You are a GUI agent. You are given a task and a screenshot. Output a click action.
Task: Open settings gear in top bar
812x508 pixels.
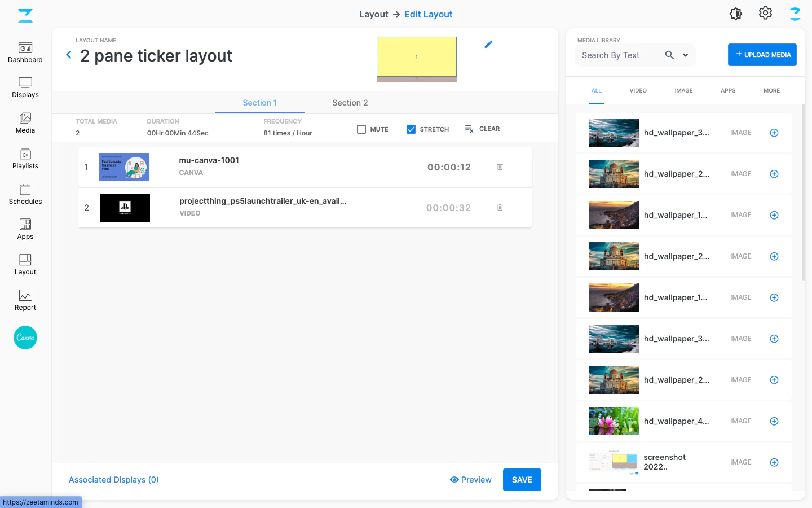(x=765, y=13)
